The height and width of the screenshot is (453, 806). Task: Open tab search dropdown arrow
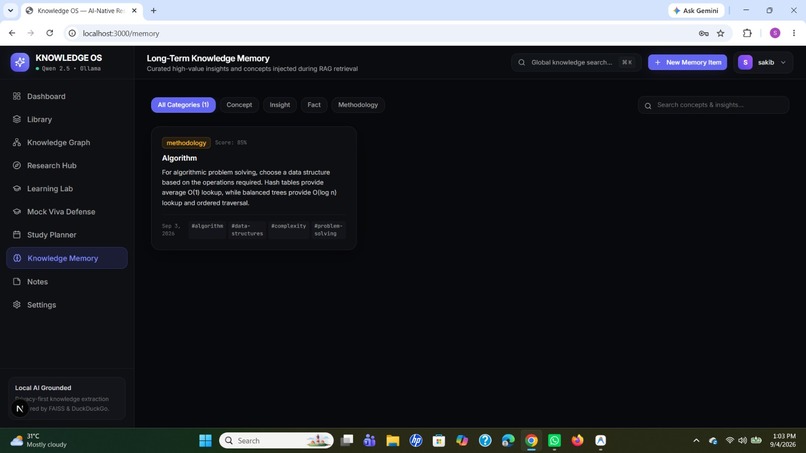(10, 10)
